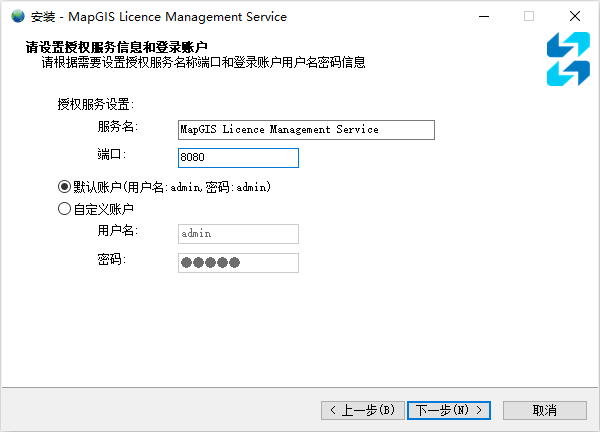Viewport: 600px width, 432px height.
Task: Click the 用户名 field showing admin
Action: 237,234
